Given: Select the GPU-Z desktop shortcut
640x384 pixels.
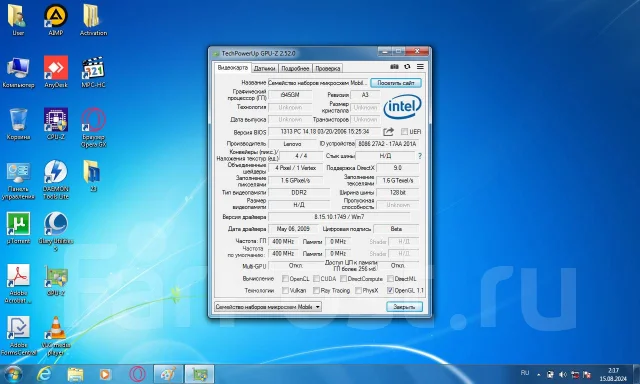Looking at the screenshot, I should pyautogui.click(x=56, y=280).
